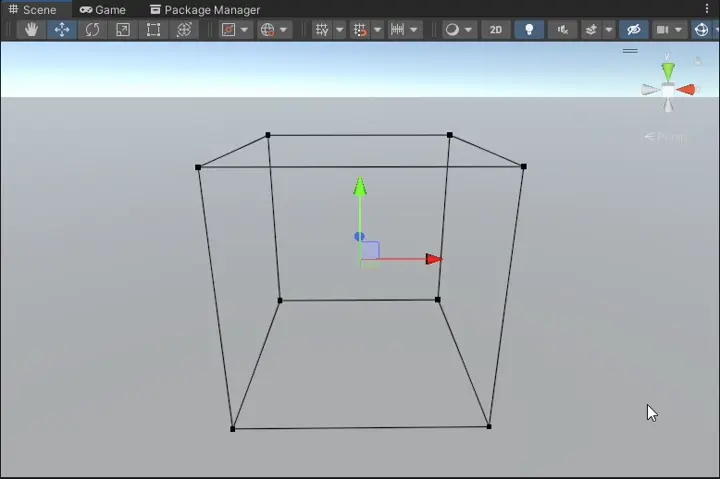Viewport: 720px width, 479px height.
Task: Toggle scene lighting bulb
Action: click(x=529, y=30)
